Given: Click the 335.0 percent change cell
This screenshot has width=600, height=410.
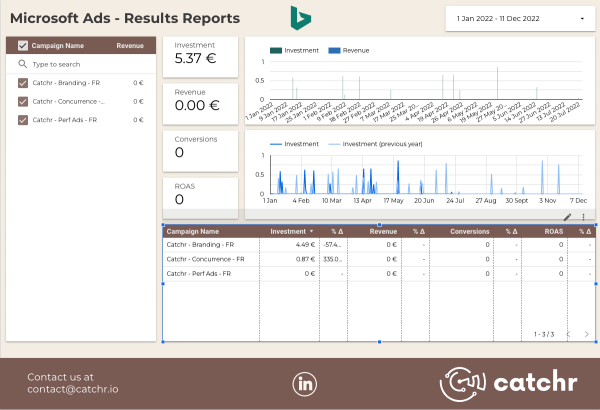Looking at the screenshot, I should pyautogui.click(x=332, y=259).
